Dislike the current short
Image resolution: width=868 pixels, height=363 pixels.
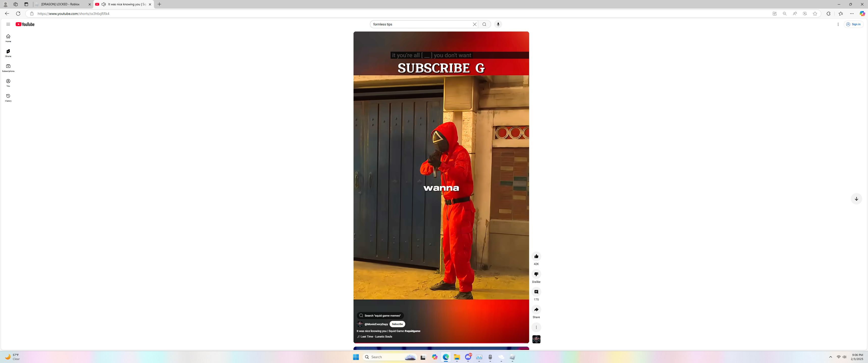[x=536, y=274]
